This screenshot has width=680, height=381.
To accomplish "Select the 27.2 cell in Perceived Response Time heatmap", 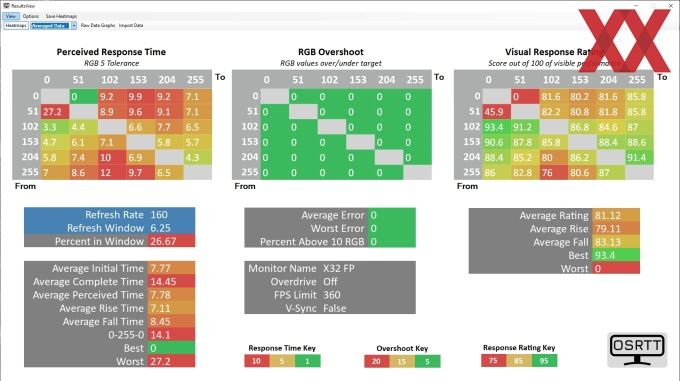I will (x=55, y=112).
